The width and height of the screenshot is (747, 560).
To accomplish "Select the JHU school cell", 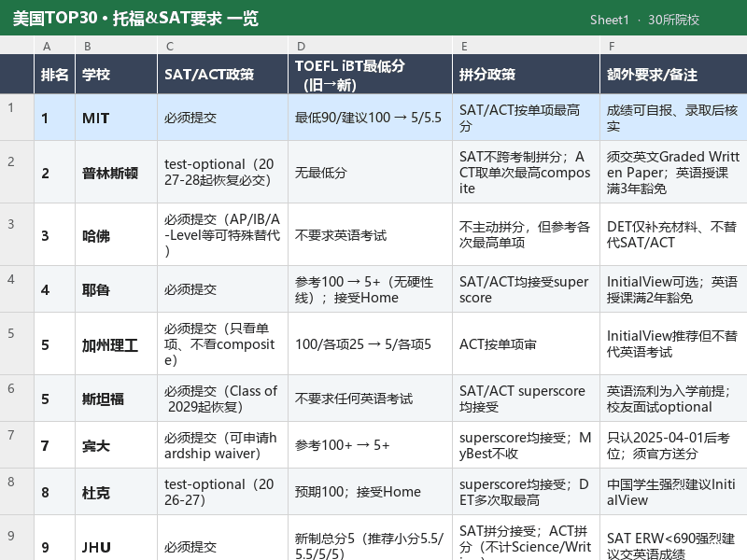I will (x=116, y=539).
